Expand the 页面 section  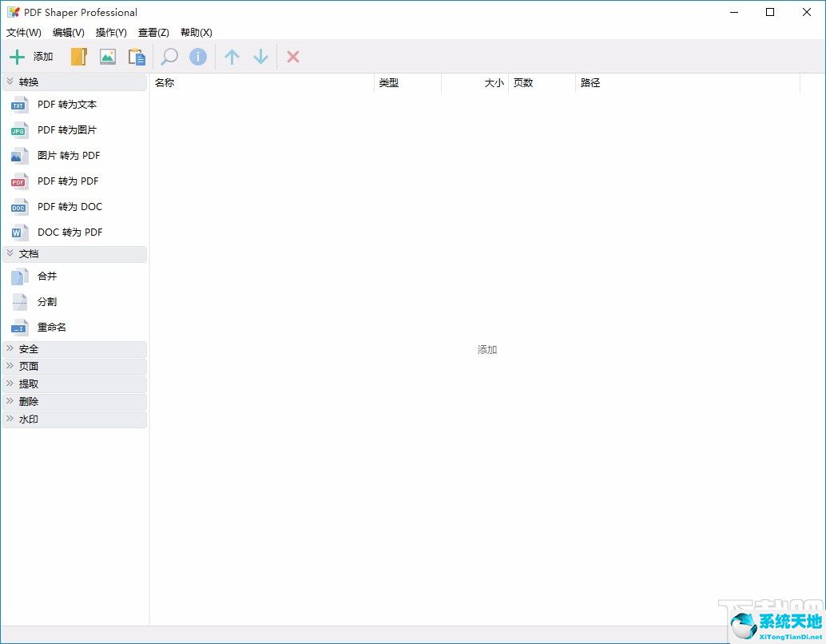click(x=74, y=366)
